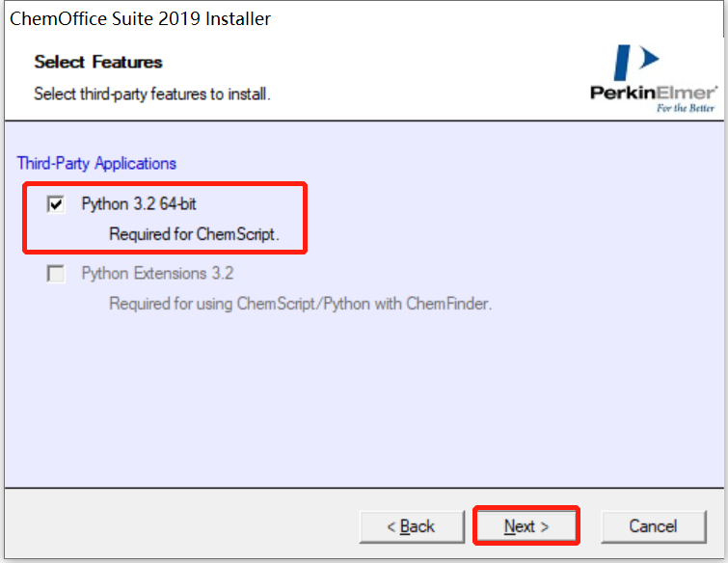Screen dimensions: 728x563
Task: Go back with the Back button
Action: [x=411, y=526]
